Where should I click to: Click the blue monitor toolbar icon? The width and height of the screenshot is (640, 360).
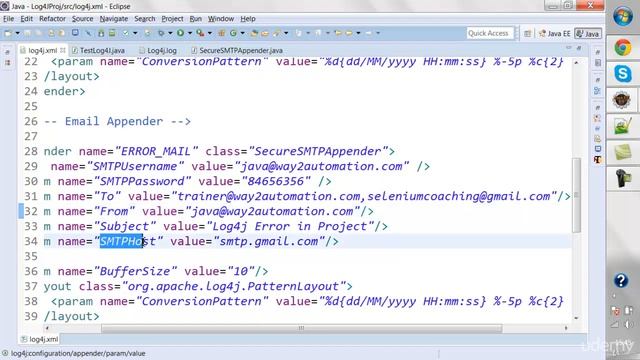76,33
